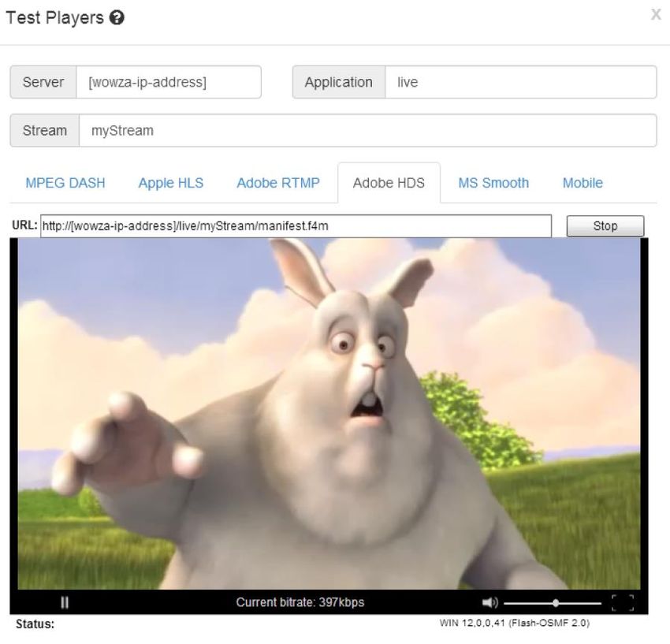Adjust the player volume slider

pos(552,603)
